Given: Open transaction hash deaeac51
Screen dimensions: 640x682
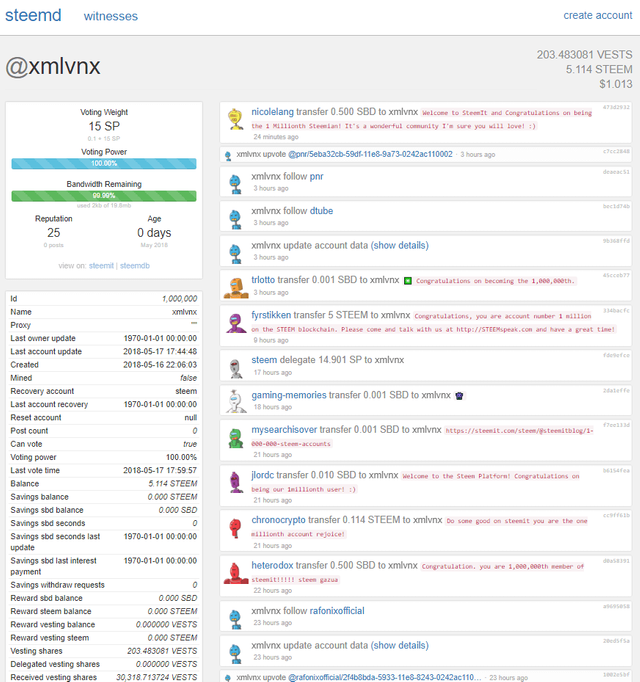Looking at the screenshot, I should (616, 172).
